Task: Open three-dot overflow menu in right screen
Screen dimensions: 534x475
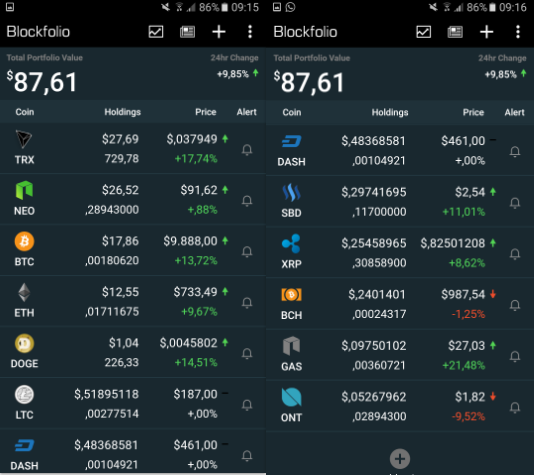Action: click(518, 32)
